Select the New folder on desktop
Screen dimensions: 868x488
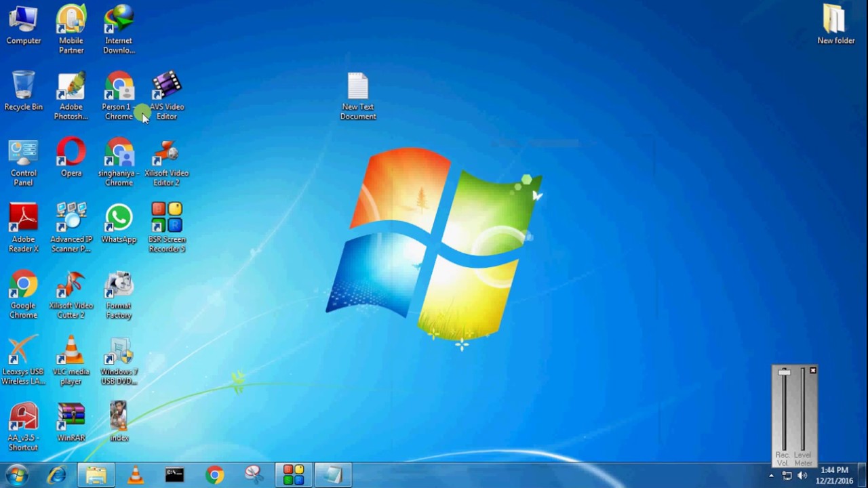click(835, 25)
